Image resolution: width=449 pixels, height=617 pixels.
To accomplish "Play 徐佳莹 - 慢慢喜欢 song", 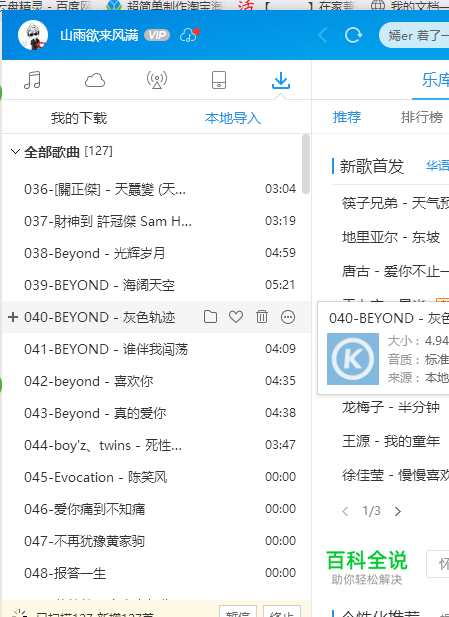I will [395, 475].
